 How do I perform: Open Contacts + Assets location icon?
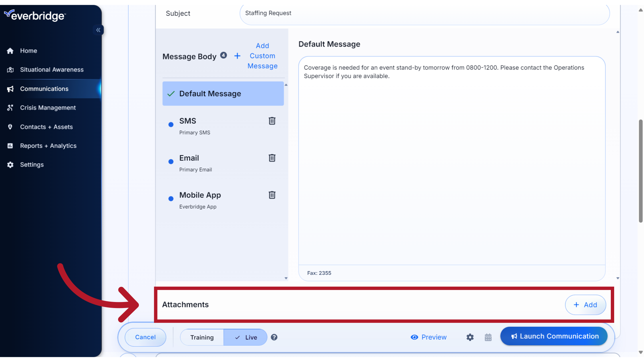(x=10, y=127)
